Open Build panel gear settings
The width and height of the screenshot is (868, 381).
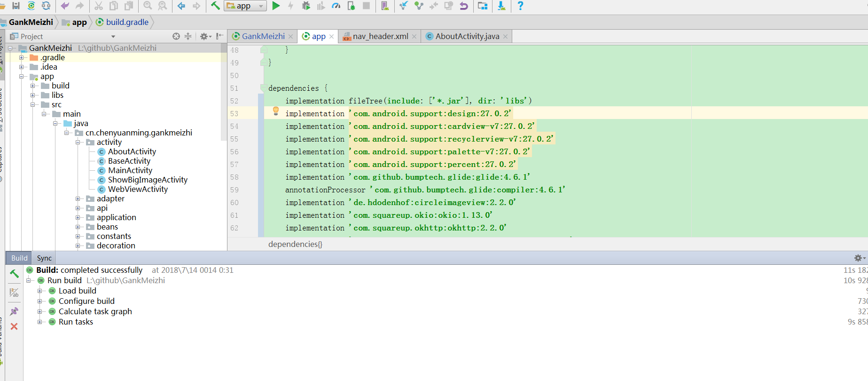tap(859, 258)
